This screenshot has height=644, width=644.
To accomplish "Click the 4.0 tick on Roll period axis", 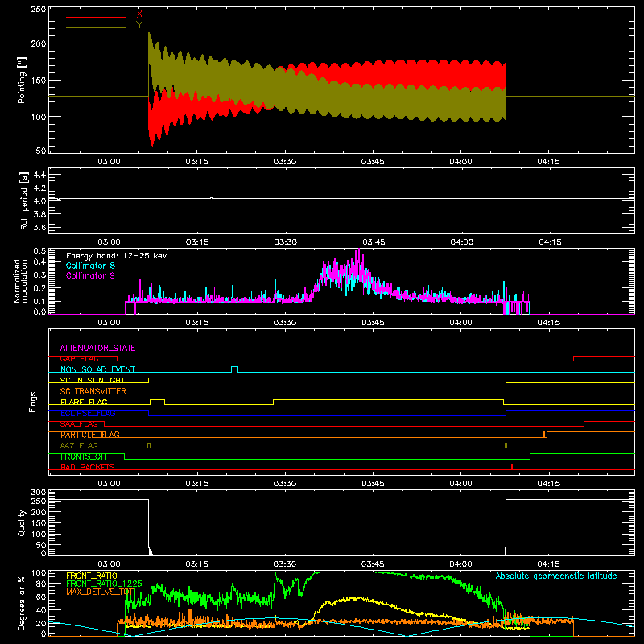I will (x=39, y=201).
